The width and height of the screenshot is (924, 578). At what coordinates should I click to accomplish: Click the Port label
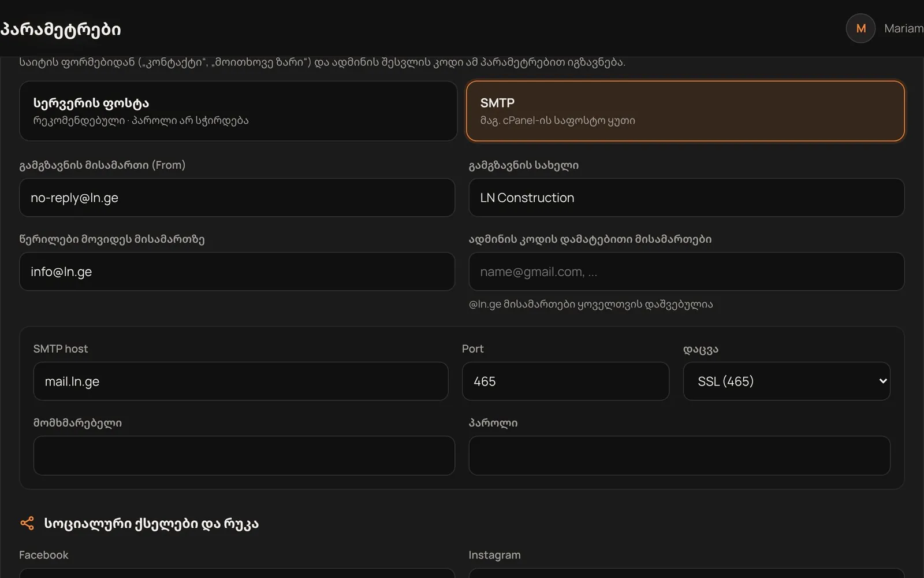pyautogui.click(x=472, y=349)
